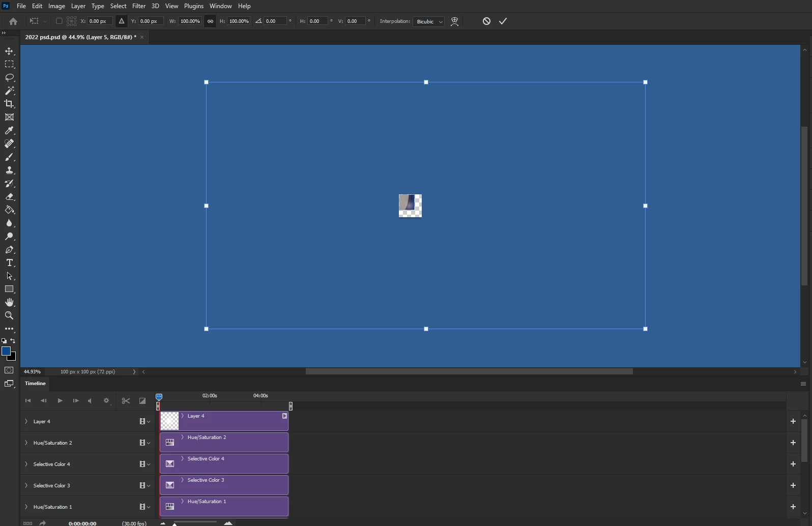Select the Zoom tool

(x=9, y=315)
